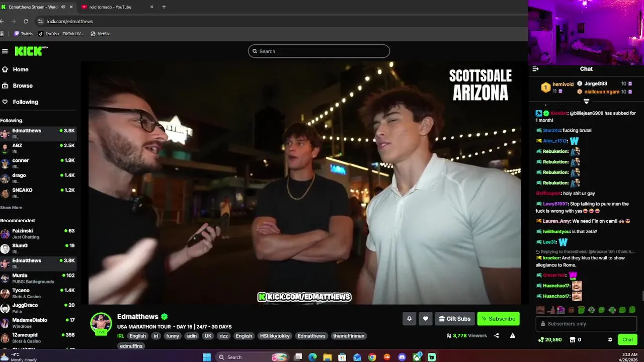Open Discord from the taskbar
644x362 pixels.
coord(401,357)
